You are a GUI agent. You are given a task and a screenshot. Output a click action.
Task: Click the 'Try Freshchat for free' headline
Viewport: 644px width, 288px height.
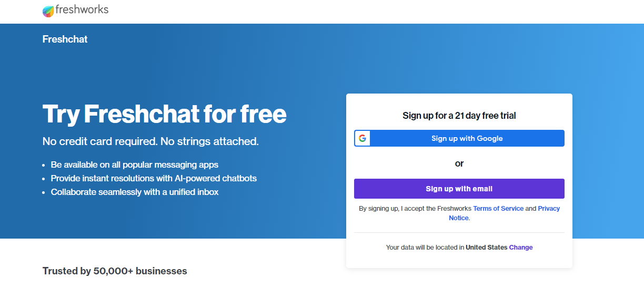pyautogui.click(x=165, y=114)
